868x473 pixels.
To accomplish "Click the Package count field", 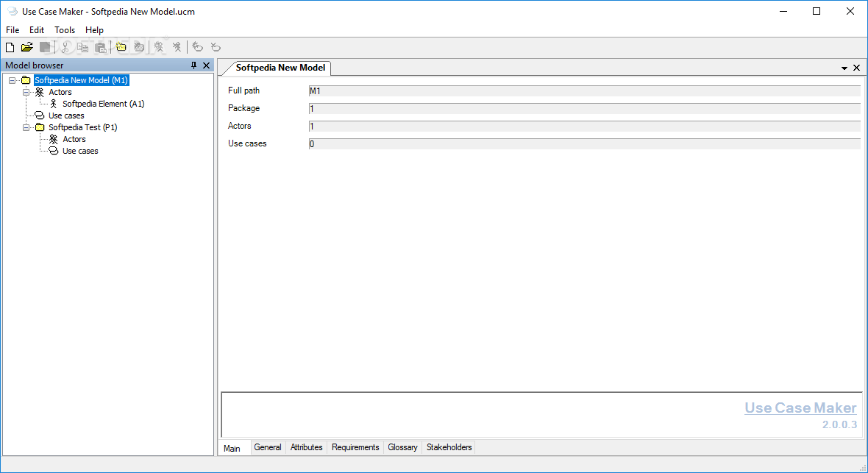I will coord(585,109).
